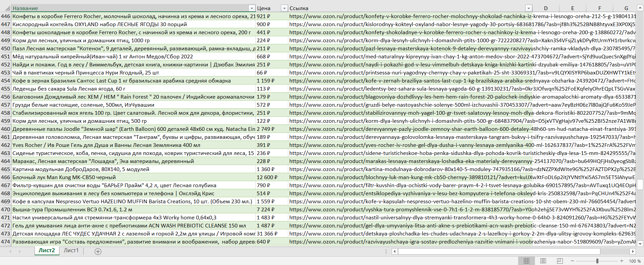This screenshot has width=644, height=265.
Task: Click horizontal scrollbar left arrow
Action: [395, 251]
